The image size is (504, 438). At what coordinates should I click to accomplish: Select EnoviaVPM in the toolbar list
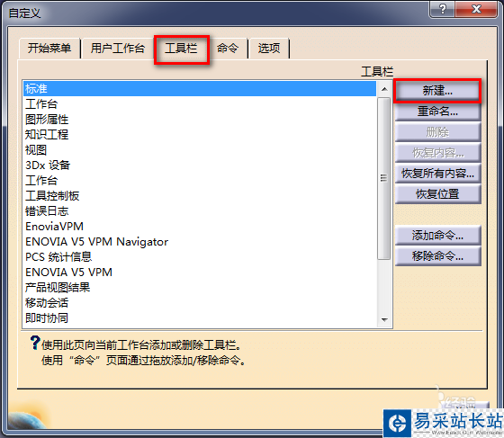click(x=200, y=227)
